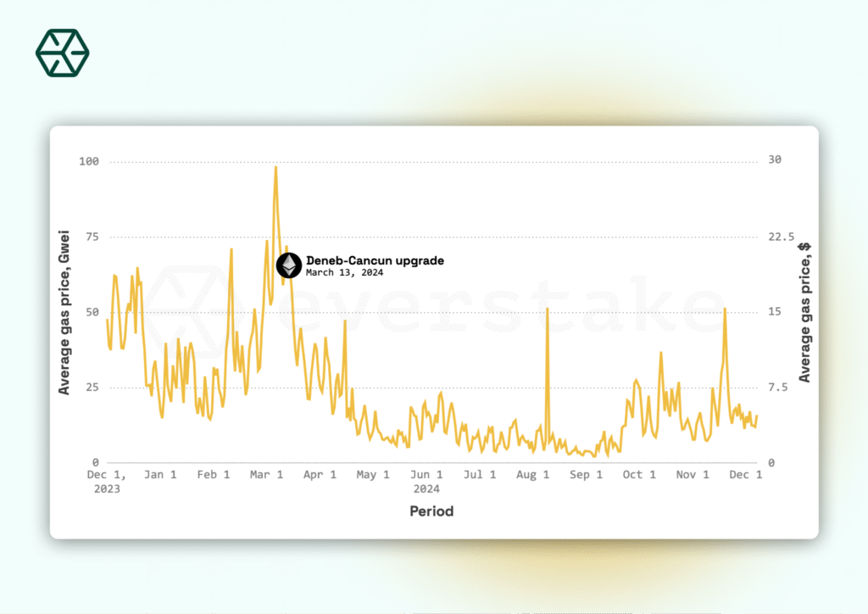
Task: Click the left axis value '25'
Action: [x=92, y=388]
